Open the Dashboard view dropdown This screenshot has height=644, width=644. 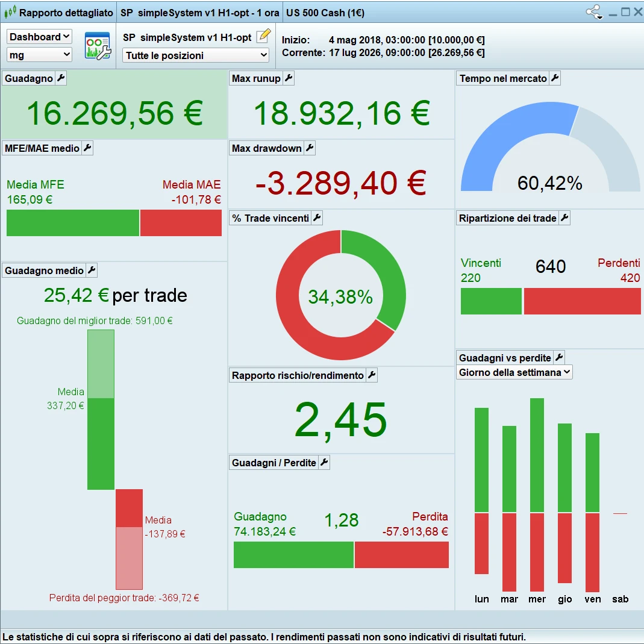(39, 37)
